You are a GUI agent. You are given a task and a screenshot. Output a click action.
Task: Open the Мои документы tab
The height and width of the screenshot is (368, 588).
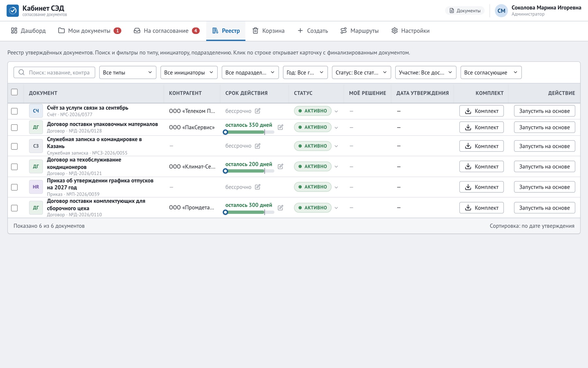[x=90, y=31]
